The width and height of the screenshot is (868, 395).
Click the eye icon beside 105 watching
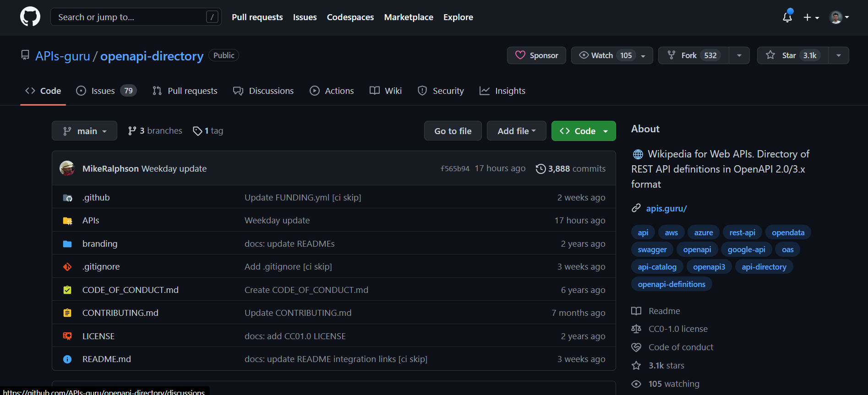(636, 384)
